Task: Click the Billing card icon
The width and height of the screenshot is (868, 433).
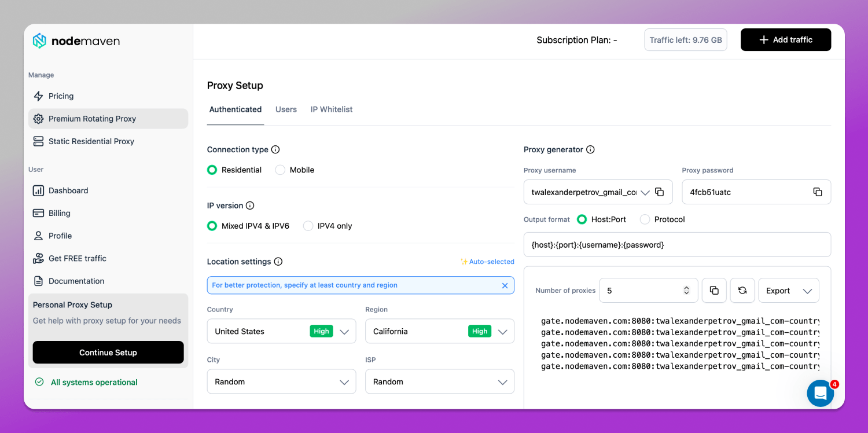Action: [38, 213]
